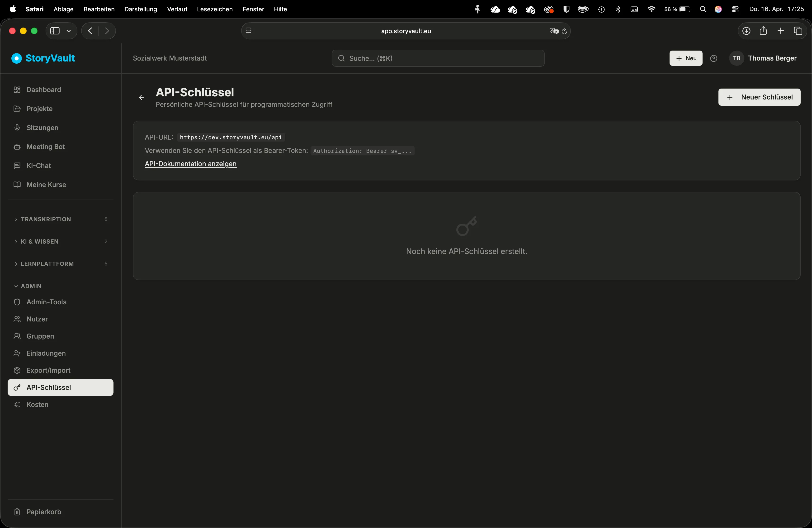The width and height of the screenshot is (812, 528).
Task: Open Projekte in the sidebar
Action: (60, 109)
